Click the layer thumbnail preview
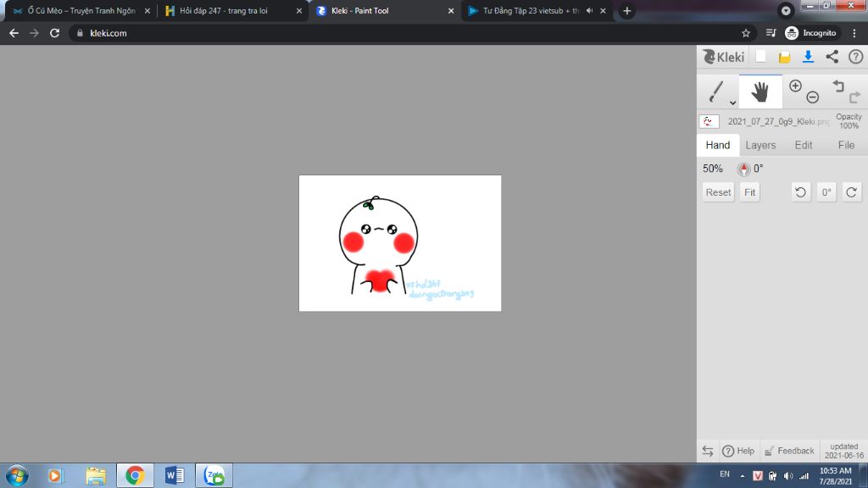The image size is (868, 488). tap(709, 121)
